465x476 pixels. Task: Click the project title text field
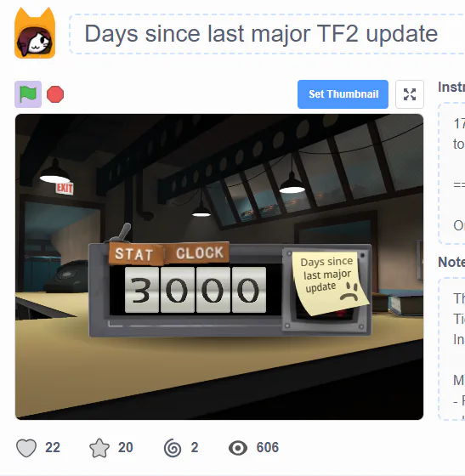[x=267, y=34]
